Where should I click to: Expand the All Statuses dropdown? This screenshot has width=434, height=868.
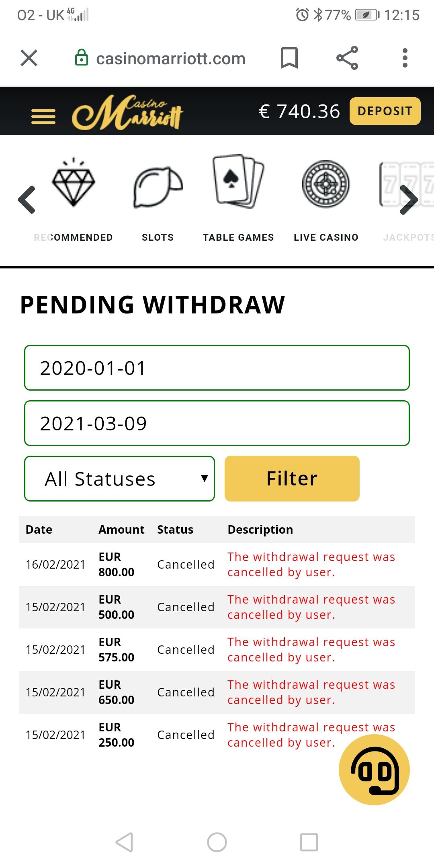[x=119, y=479]
